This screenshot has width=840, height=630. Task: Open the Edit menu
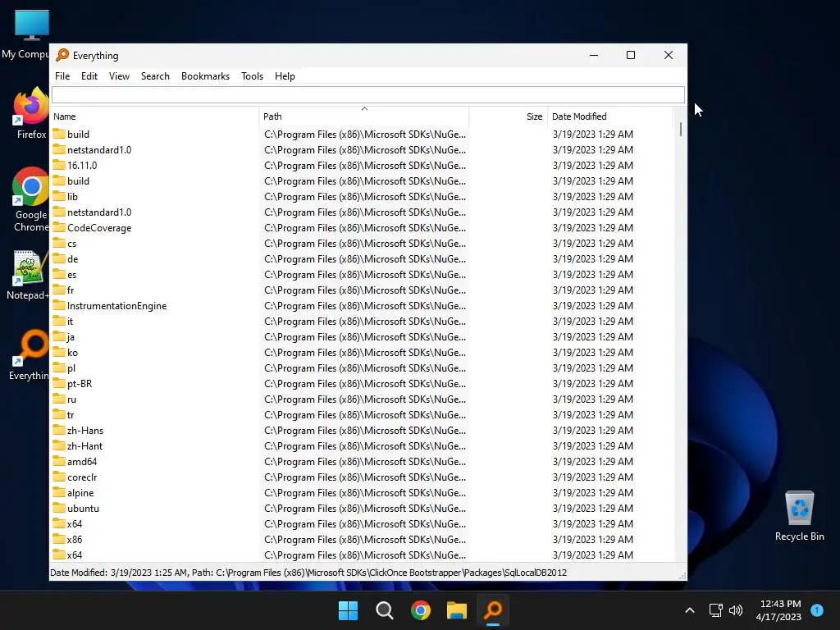89,76
